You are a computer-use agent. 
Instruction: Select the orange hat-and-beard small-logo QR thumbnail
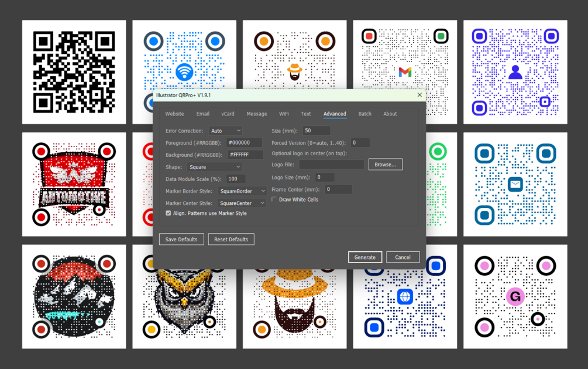click(294, 55)
